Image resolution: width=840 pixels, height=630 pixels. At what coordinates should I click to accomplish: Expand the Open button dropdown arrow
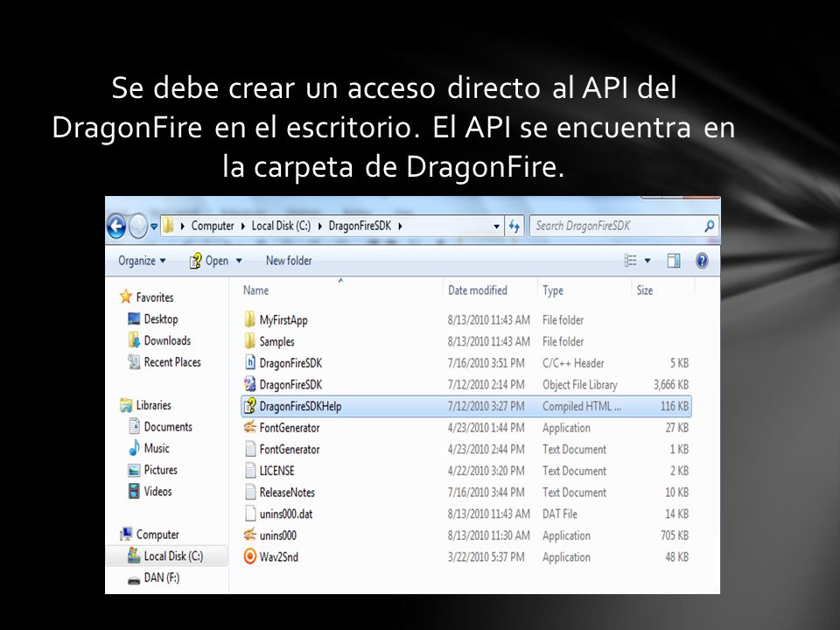tap(239, 261)
